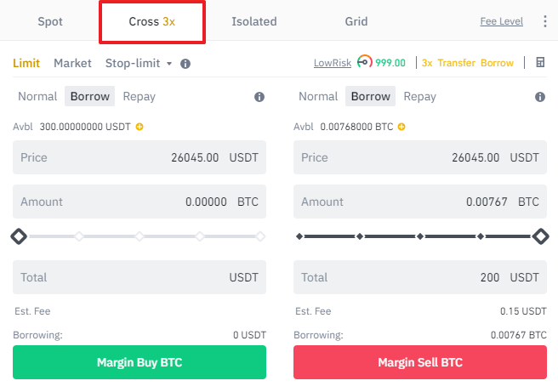Open the three-dot more options menu
The image size is (558, 392).
pos(545,21)
